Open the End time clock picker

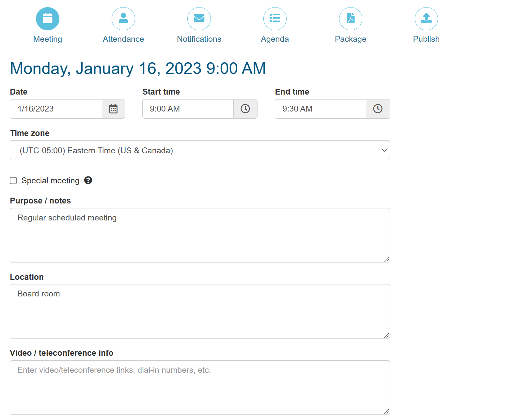[378, 109]
